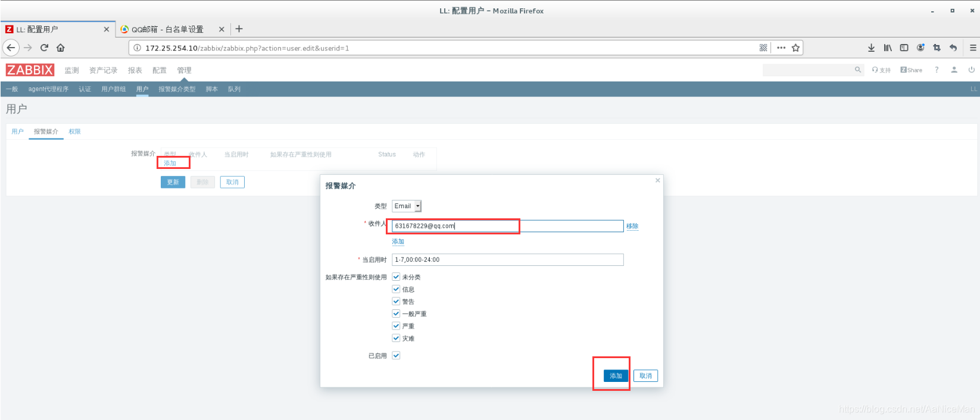This screenshot has width=980, height=420.
Task: Switch to the QQ邮箱 - 白名单设置 browser tab
Action: [x=167, y=29]
